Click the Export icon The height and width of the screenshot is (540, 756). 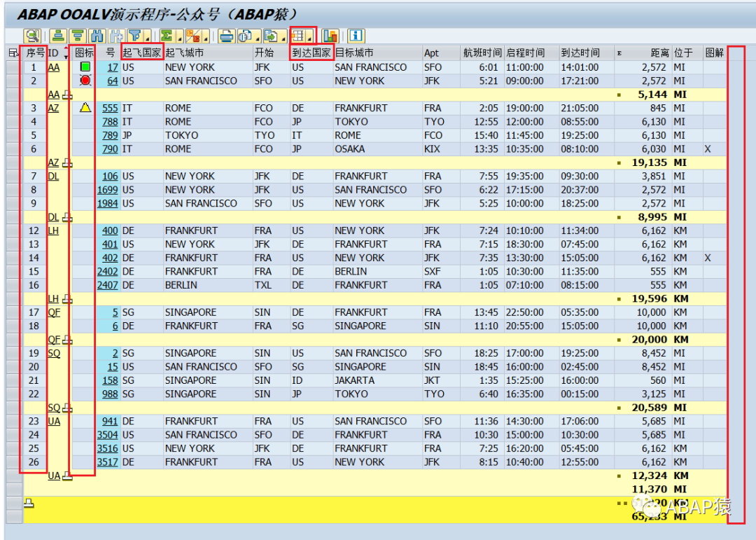point(272,36)
